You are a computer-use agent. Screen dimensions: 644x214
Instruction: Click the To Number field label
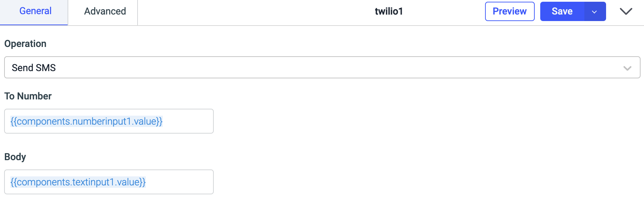tap(28, 96)
